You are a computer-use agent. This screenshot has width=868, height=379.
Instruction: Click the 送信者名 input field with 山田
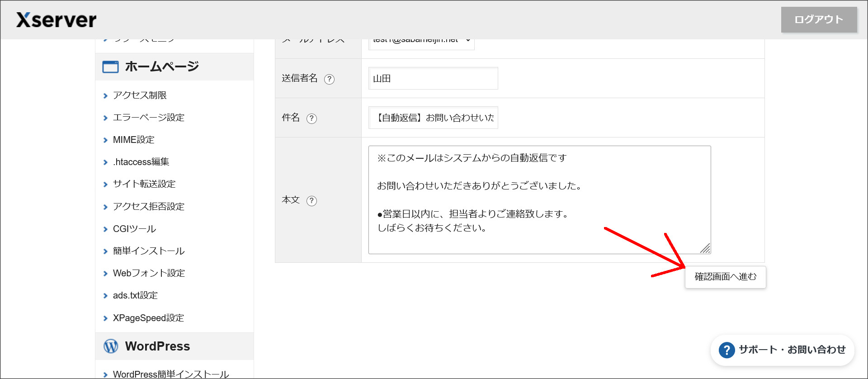tap(433, 79)
